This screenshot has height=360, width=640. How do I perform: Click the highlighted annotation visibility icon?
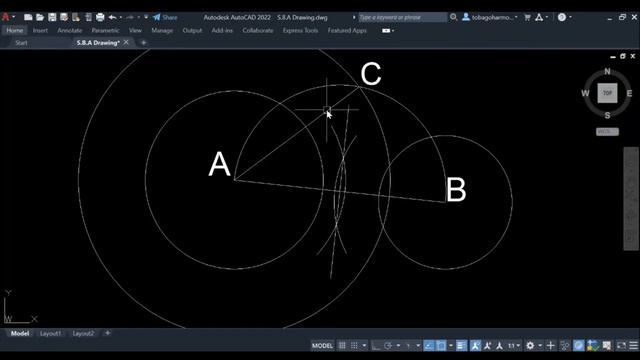(475, 346)
